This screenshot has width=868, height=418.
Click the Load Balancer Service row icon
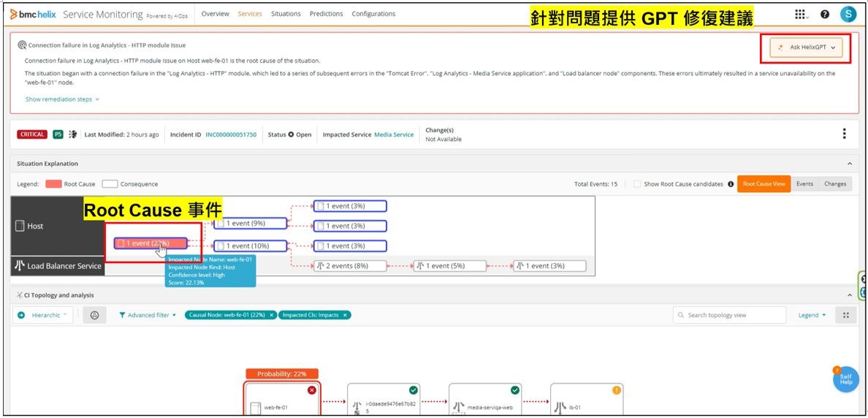click(20, 266)
